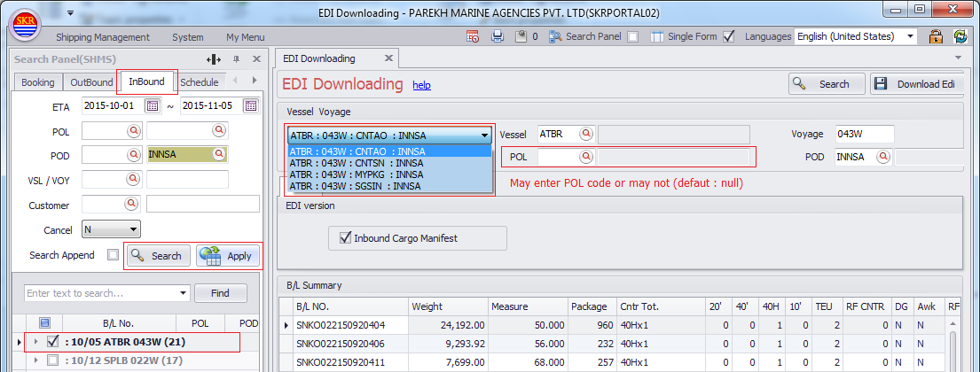980x372 pixels.
Task: Expand the 10/05 ATBR 043W tree row
Action: [35, 341]
